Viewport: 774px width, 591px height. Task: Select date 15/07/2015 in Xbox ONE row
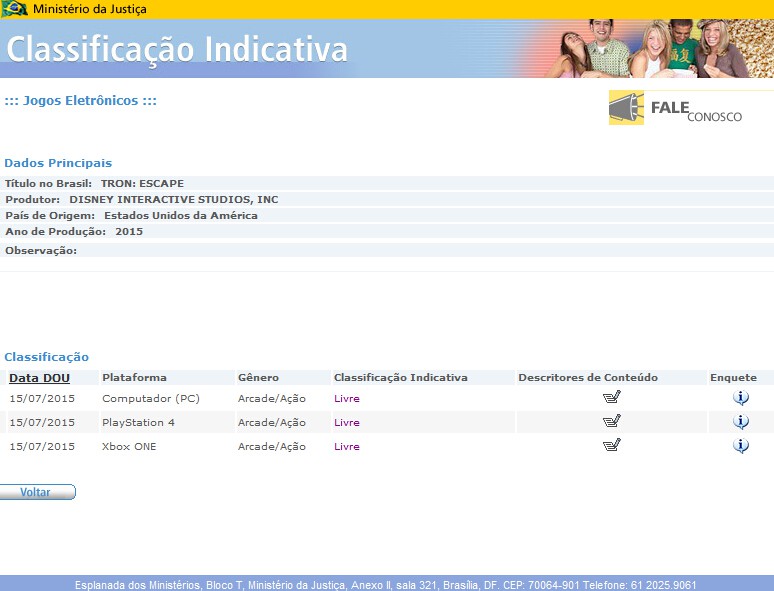pos(42,446)
